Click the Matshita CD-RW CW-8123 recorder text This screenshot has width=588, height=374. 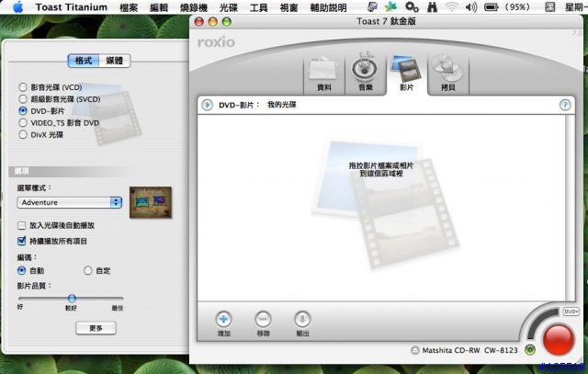tap(469, 350)
